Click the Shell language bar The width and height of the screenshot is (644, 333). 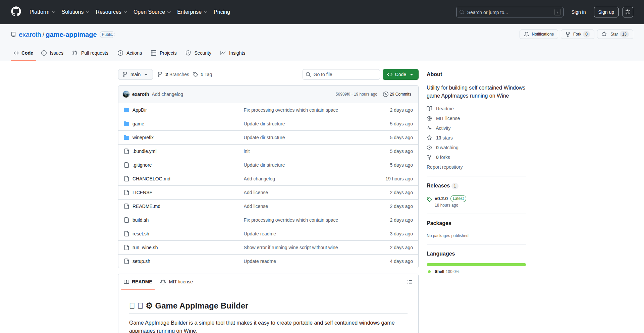[476, 265]
